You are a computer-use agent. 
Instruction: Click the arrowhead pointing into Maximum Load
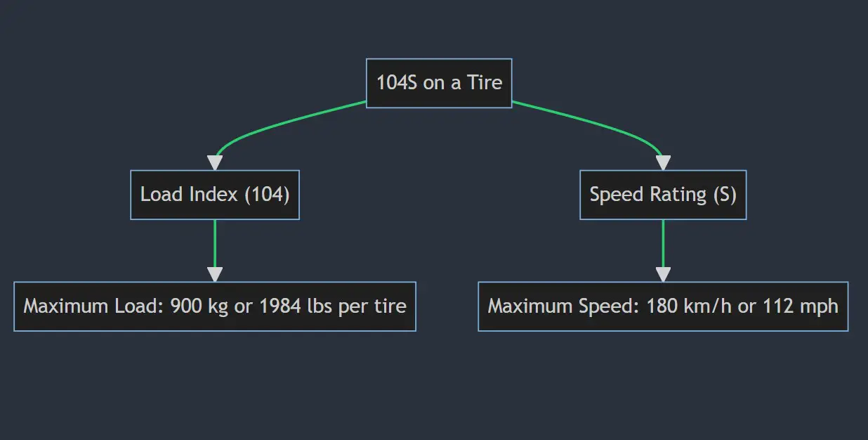click(215, 274)
